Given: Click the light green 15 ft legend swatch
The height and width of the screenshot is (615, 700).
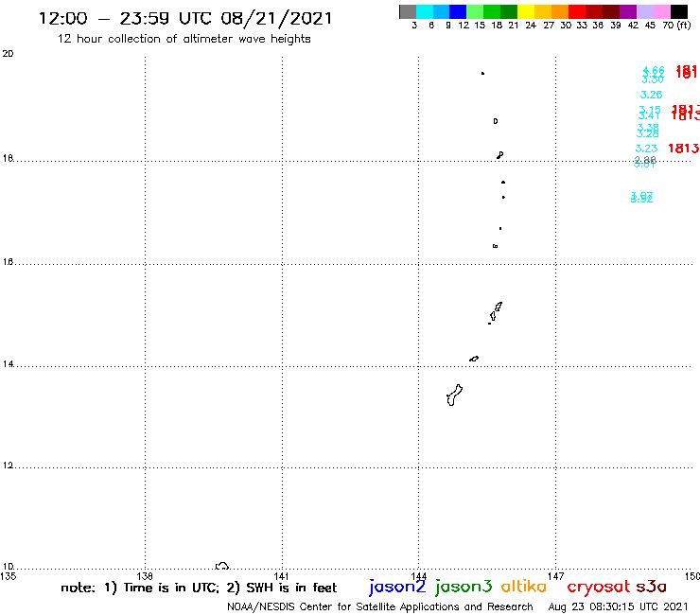Looking at the screenshot, I should (x=475, y=11).
